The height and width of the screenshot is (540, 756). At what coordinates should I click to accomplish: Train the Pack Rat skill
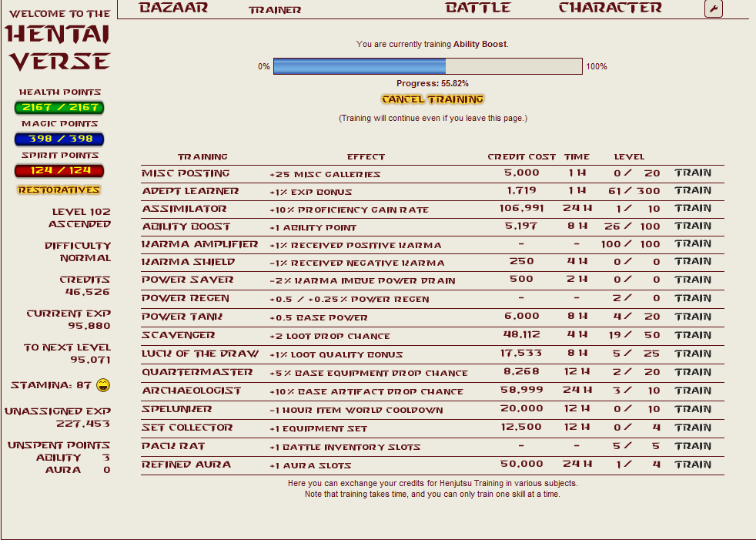click(693, 446)
